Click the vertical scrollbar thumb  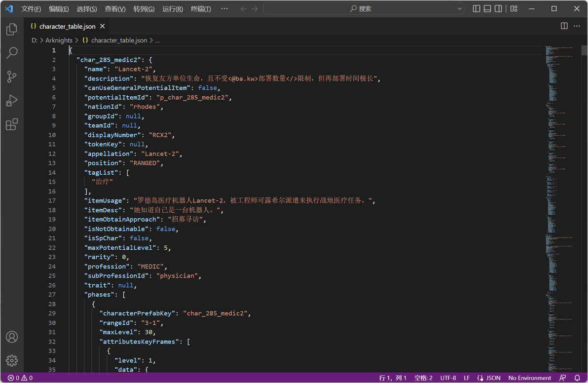[x=584, y=51]
